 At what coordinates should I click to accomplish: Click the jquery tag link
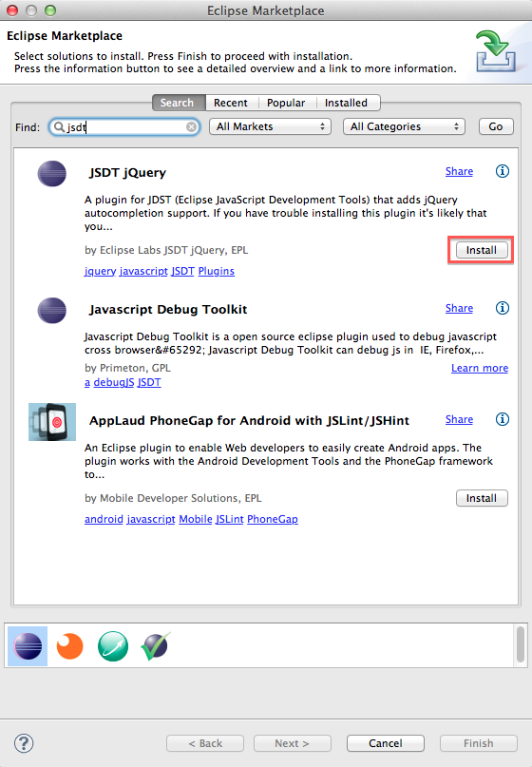point(101,271)
